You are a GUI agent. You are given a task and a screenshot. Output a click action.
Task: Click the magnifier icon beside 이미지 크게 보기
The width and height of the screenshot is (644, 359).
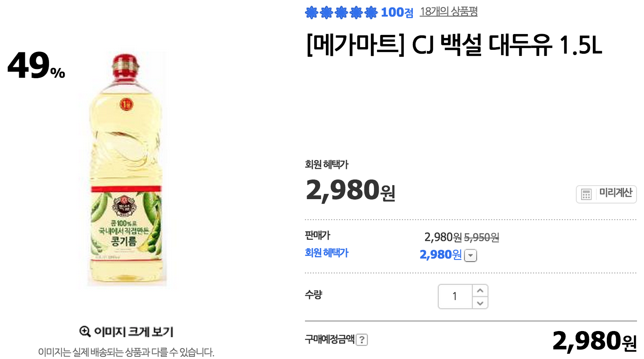pyautogui.click(x=85, y=331)
